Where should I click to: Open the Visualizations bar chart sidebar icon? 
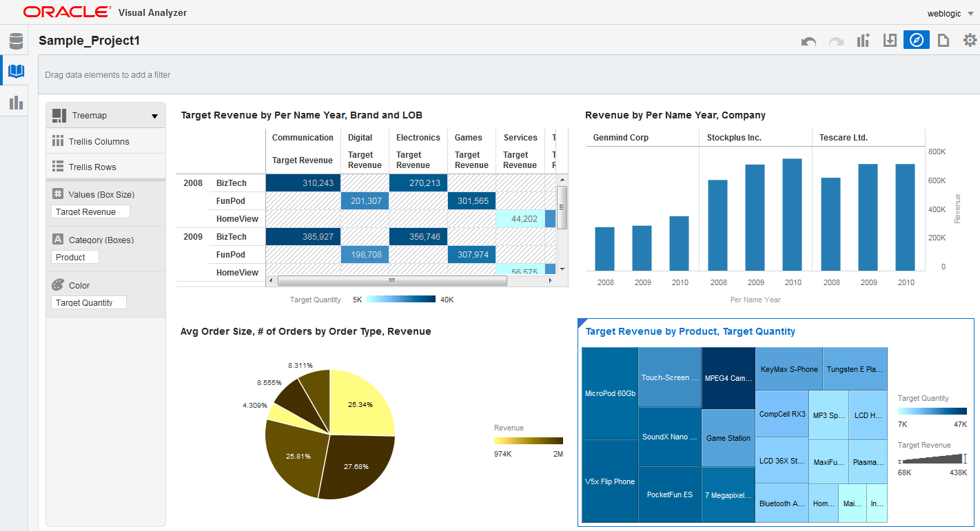(16, 103)
